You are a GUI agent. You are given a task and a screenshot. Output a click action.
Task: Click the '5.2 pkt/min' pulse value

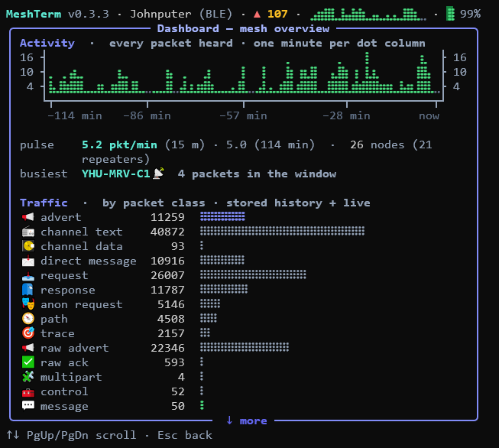tap(119, 145)
